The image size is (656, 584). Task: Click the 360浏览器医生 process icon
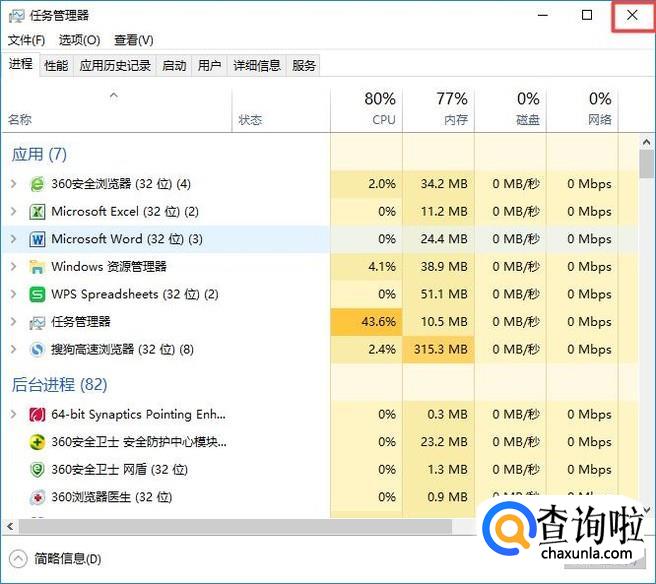pyautogui.click(x=37, y=497)
